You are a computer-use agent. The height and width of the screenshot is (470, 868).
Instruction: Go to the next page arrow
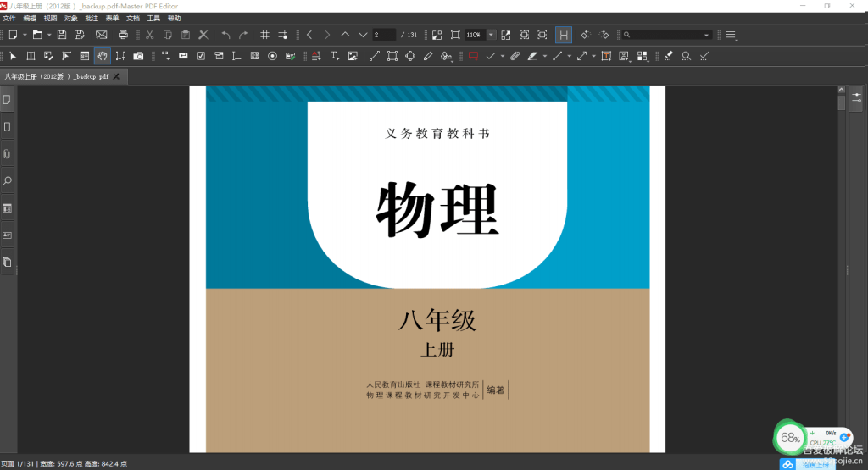pos(327,35)
